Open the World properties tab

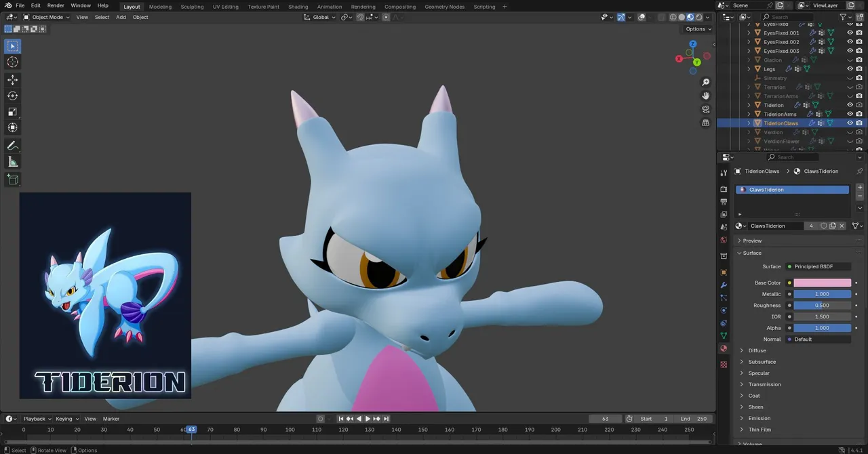(x=724, y=240)
